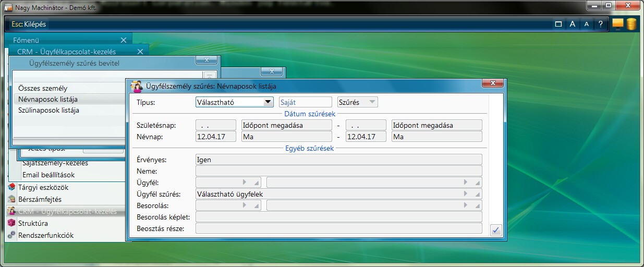Viewport: 644px width, 267px height.
Task: Minimize the Nagy Machinátor window
Action: point(594,6)
